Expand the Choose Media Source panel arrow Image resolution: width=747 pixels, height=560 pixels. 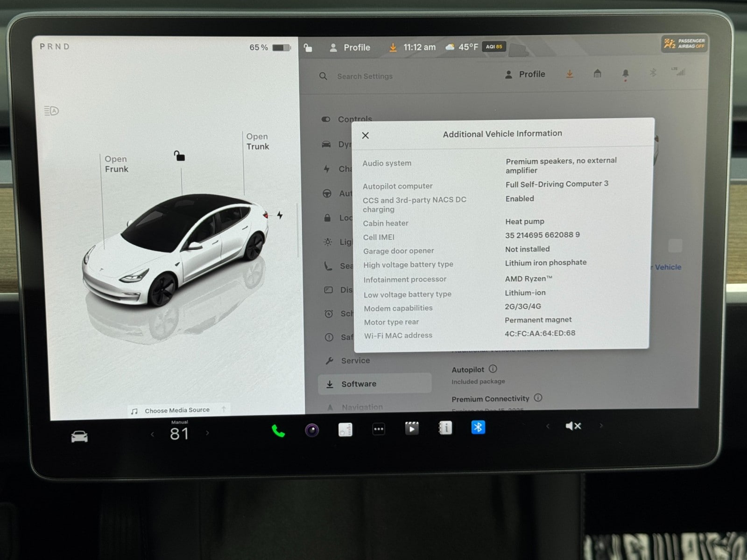click(224, 409)
